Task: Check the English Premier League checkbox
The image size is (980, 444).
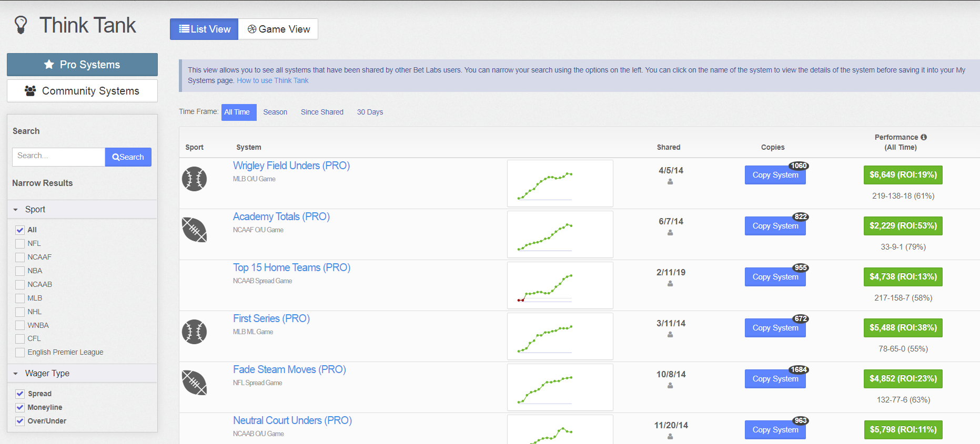Action: [x=20, y=353]
